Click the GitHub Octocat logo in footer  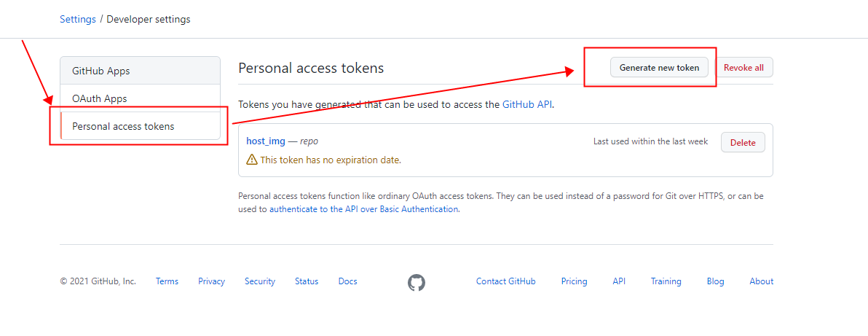click(417, 283)
